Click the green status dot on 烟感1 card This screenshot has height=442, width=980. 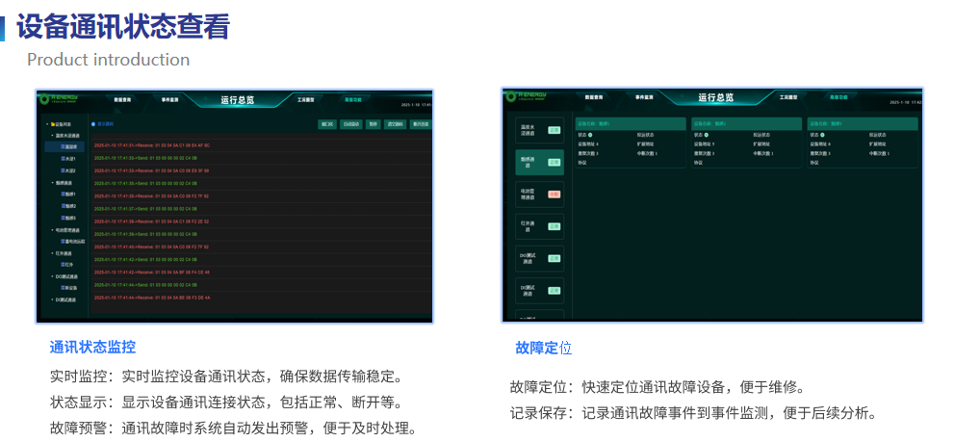coord(590,135)
